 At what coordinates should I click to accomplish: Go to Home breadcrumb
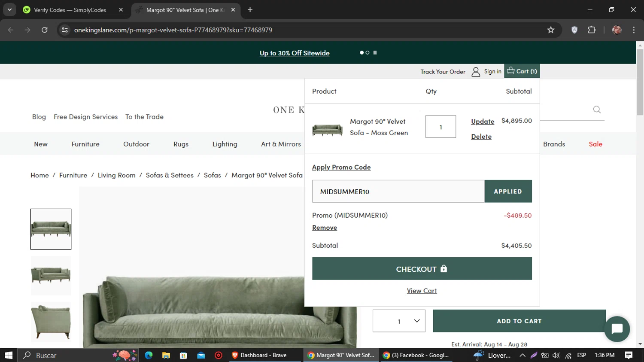[39, 175]
